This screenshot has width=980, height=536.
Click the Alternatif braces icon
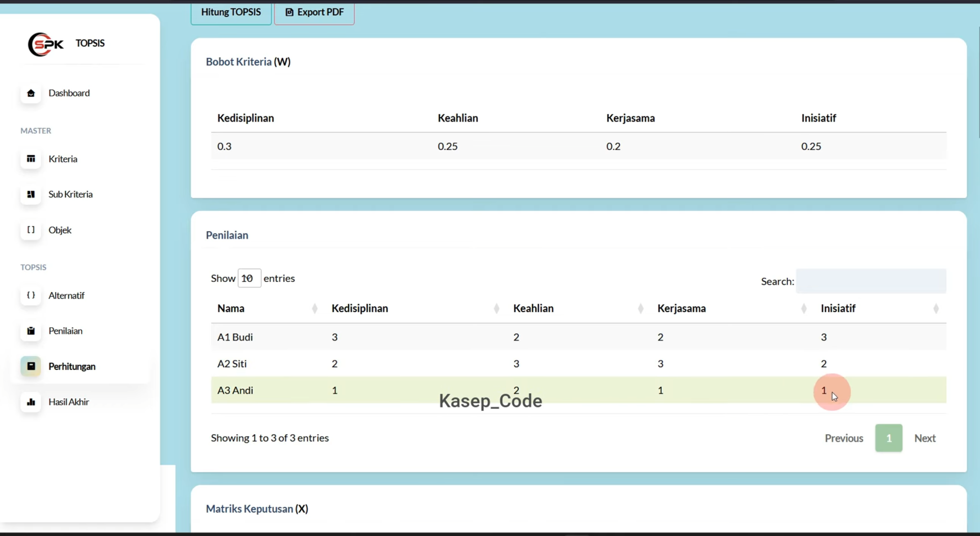point(31,295)
